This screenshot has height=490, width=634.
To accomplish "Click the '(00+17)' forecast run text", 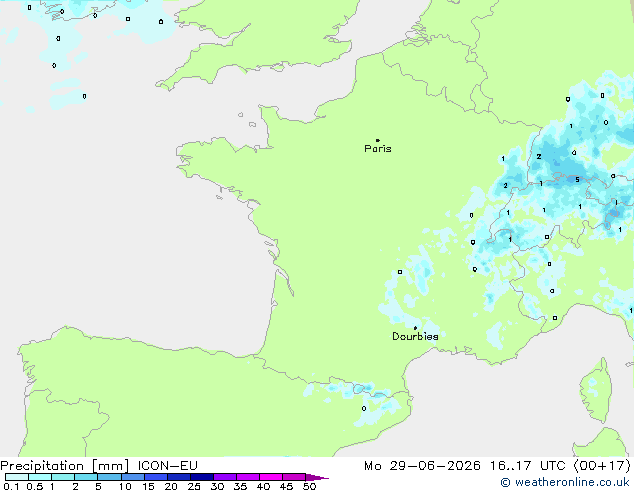I will (602, 466).
